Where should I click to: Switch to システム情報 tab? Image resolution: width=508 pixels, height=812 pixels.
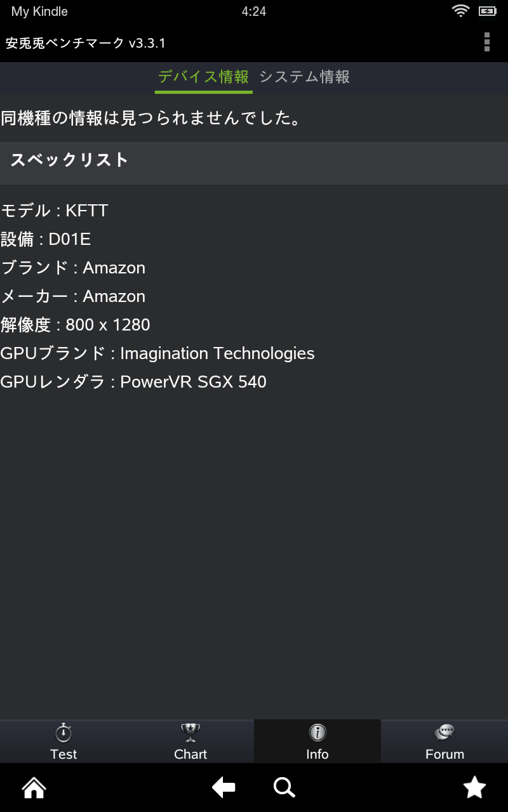pos(304,77)
